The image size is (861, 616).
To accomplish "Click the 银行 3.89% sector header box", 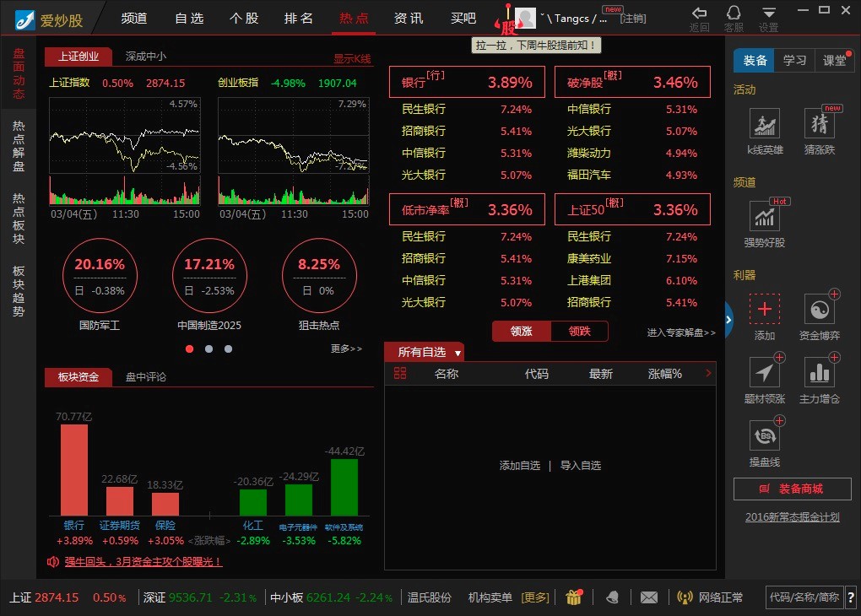I will (467, 82).
